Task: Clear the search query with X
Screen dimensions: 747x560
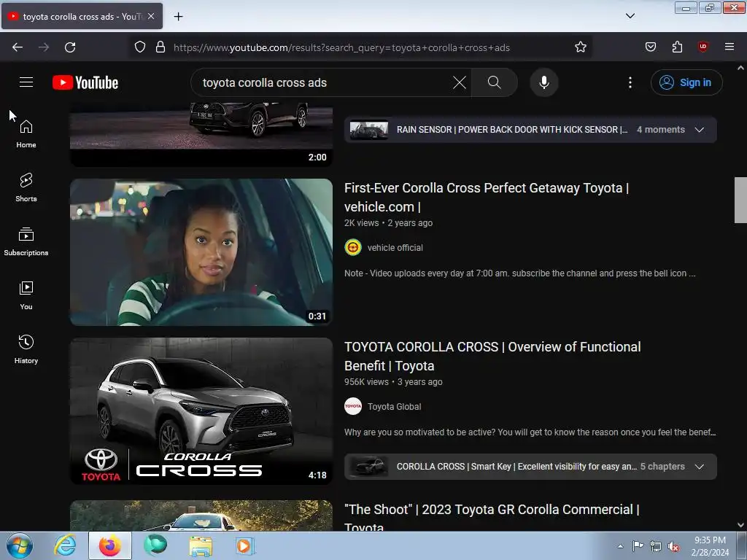Action: (x=460, y=82)
